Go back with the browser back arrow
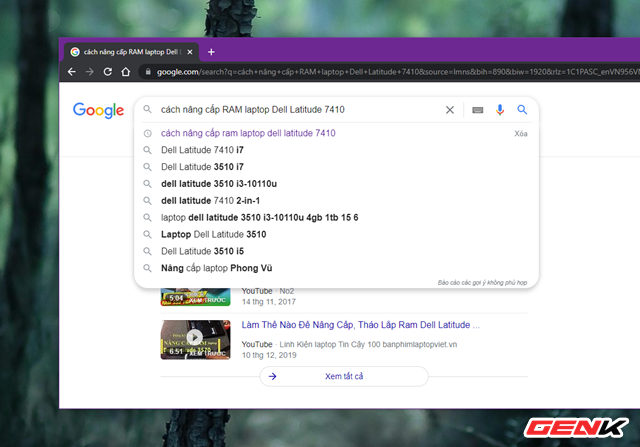Screen dimensions: 640x447 pos(72,72)
